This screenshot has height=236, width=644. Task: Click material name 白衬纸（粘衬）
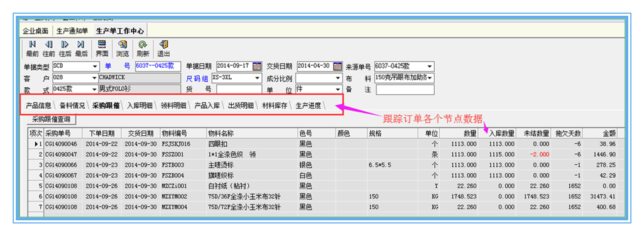[229, 186]
